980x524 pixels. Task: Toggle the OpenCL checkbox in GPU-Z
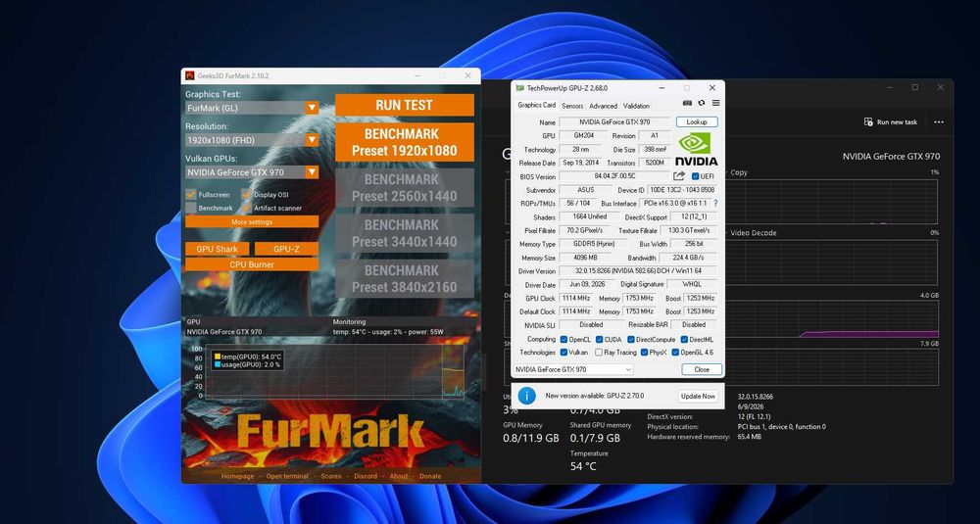[563, 340]
